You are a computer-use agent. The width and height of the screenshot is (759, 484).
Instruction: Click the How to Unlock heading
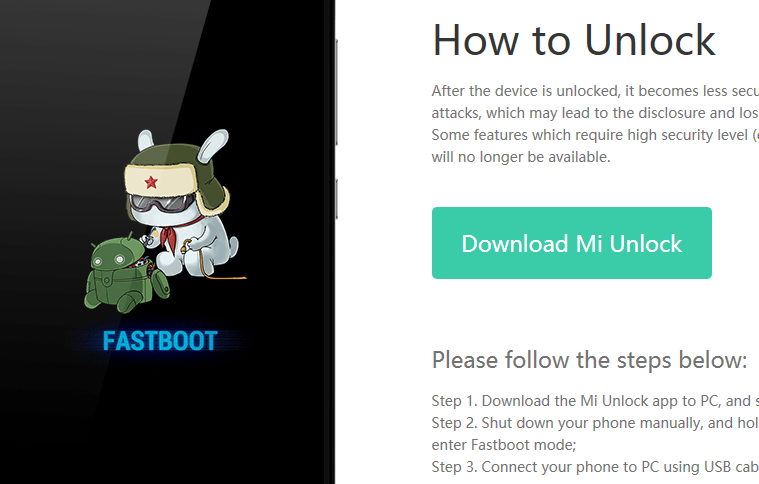574,41
